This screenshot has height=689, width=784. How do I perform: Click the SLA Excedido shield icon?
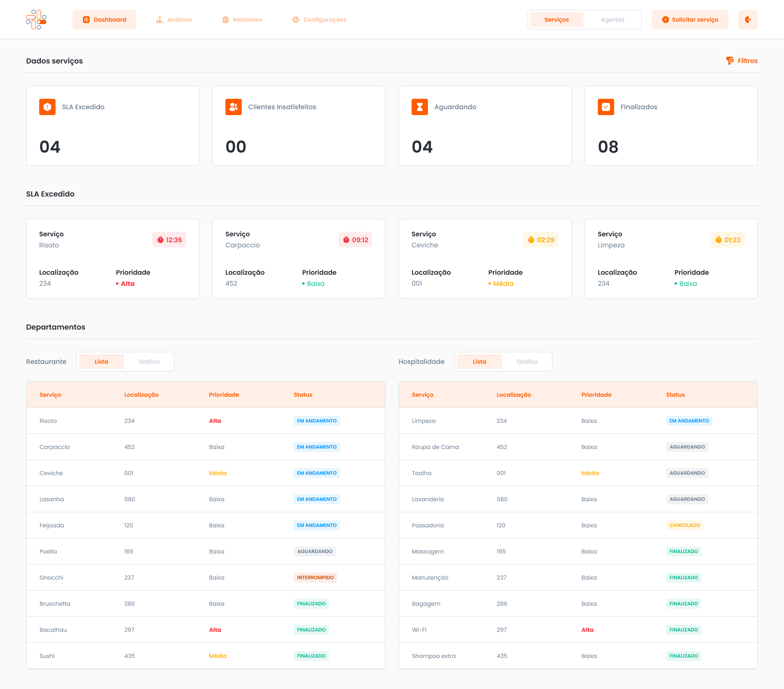(x=47, y=107)
